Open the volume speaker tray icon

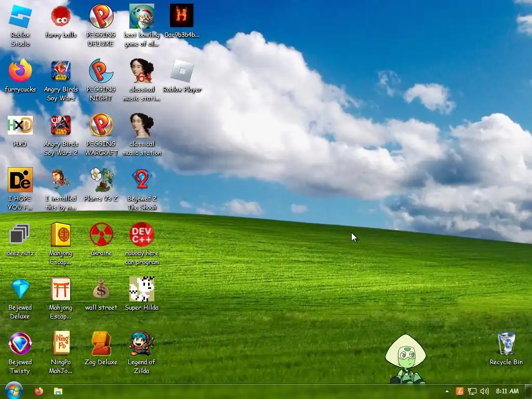485,391
